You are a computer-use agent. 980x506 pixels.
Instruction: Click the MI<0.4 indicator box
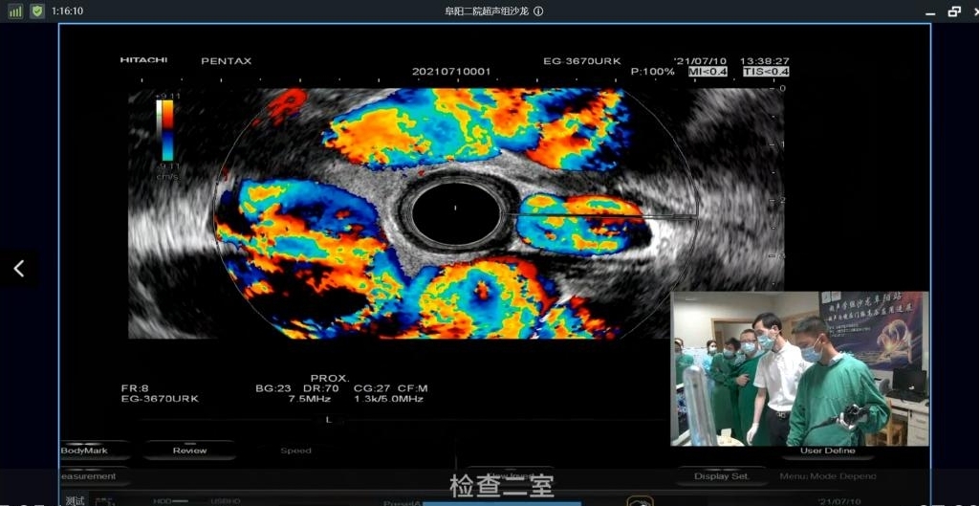coord(706,72)
